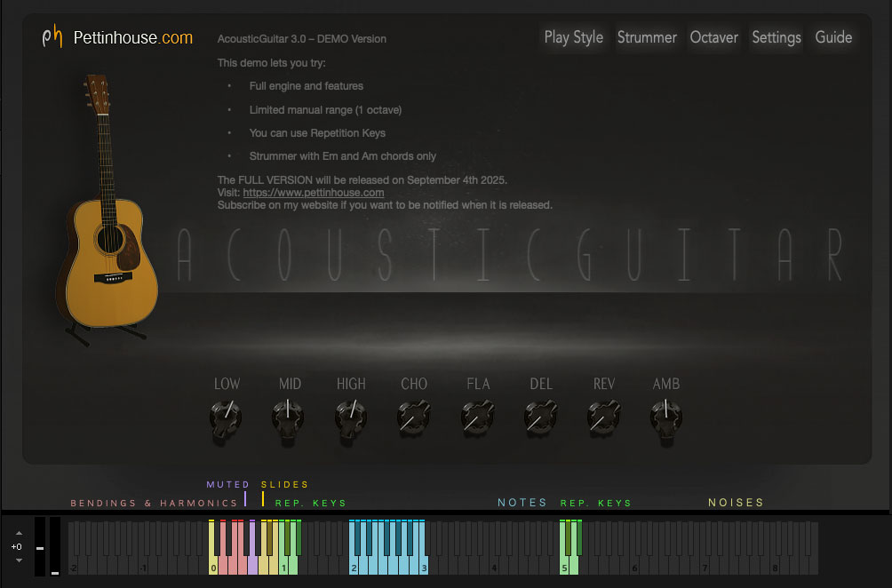Image resolution: width=892 pixels, height=588 pixels.
Task: Click the REV reverb knob
Action: click(603, 418)
